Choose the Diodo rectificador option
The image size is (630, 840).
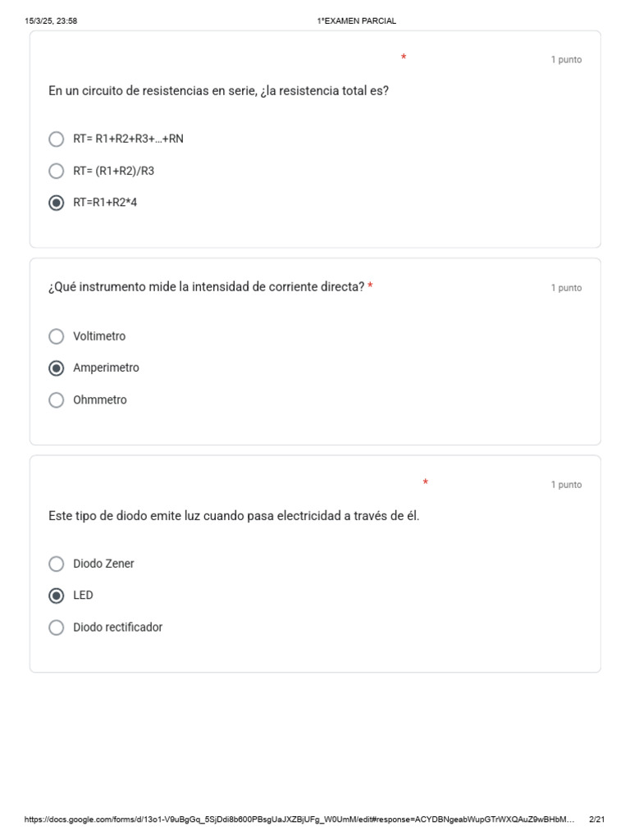pos(56,628)
